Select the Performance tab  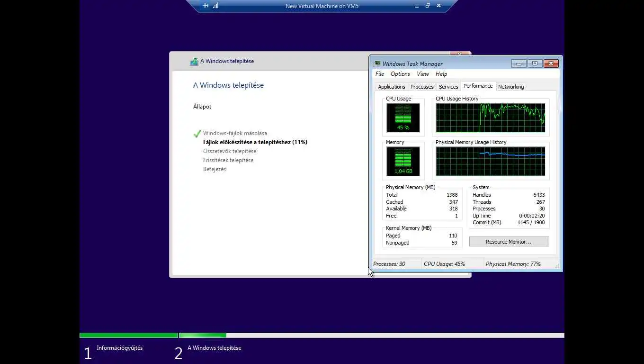[478, 86]
